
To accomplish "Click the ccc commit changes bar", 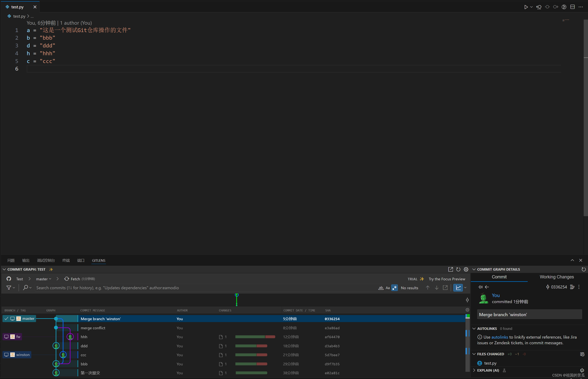I will coord(251,355).
